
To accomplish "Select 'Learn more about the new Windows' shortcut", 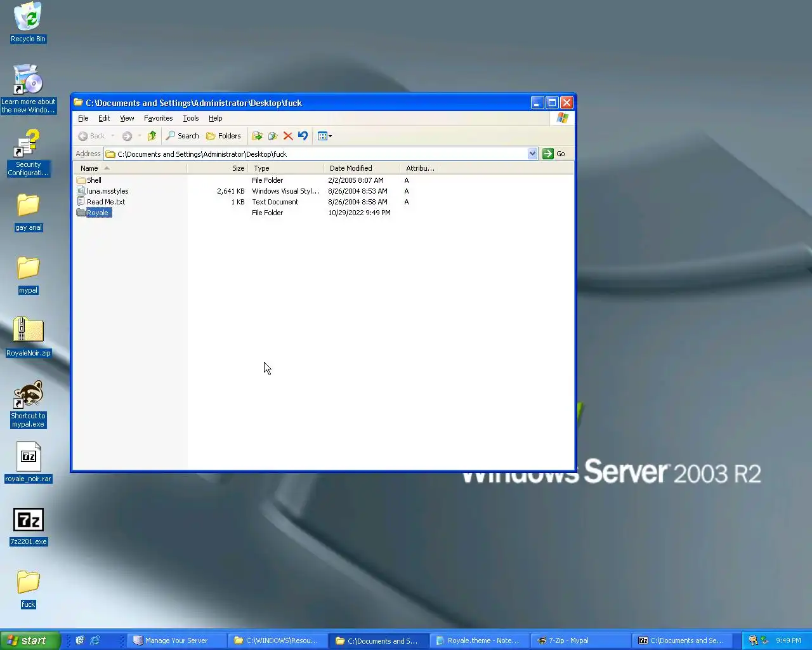I will 28,89.
